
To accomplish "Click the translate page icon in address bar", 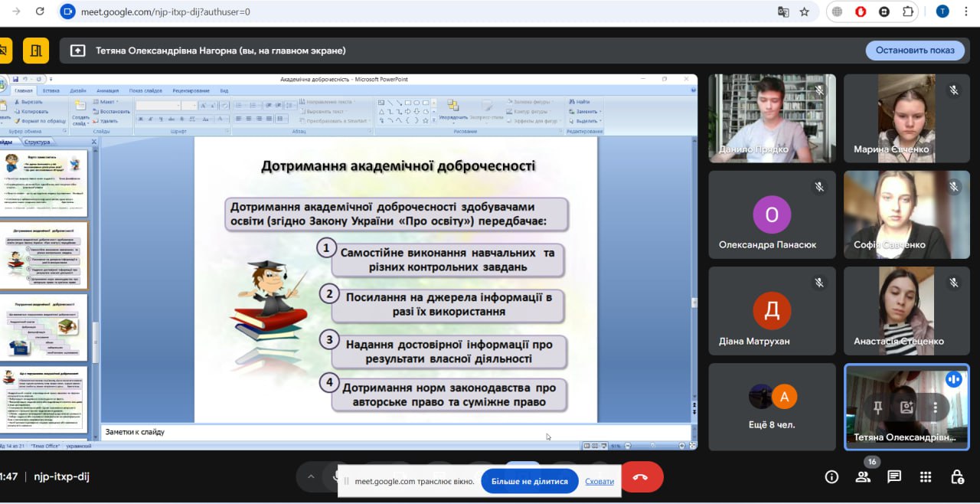I will click(x=783, y=11).
